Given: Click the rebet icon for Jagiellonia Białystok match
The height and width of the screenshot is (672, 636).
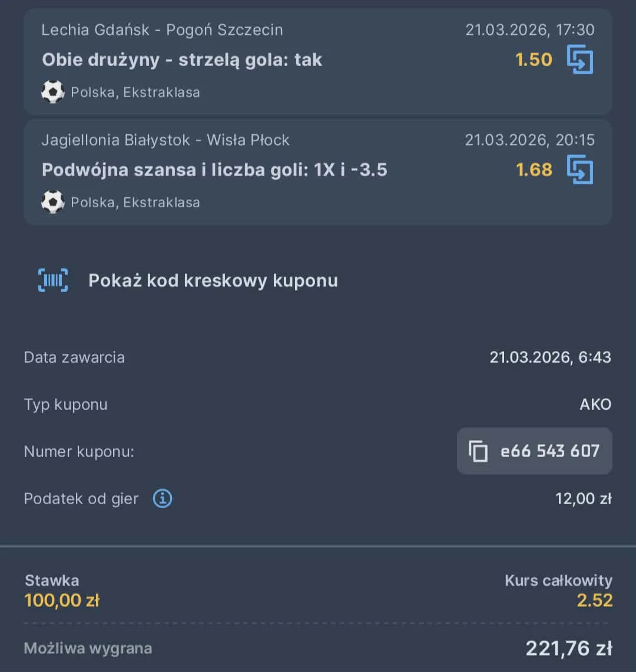Looking at the screenshot, I should 581,170.
